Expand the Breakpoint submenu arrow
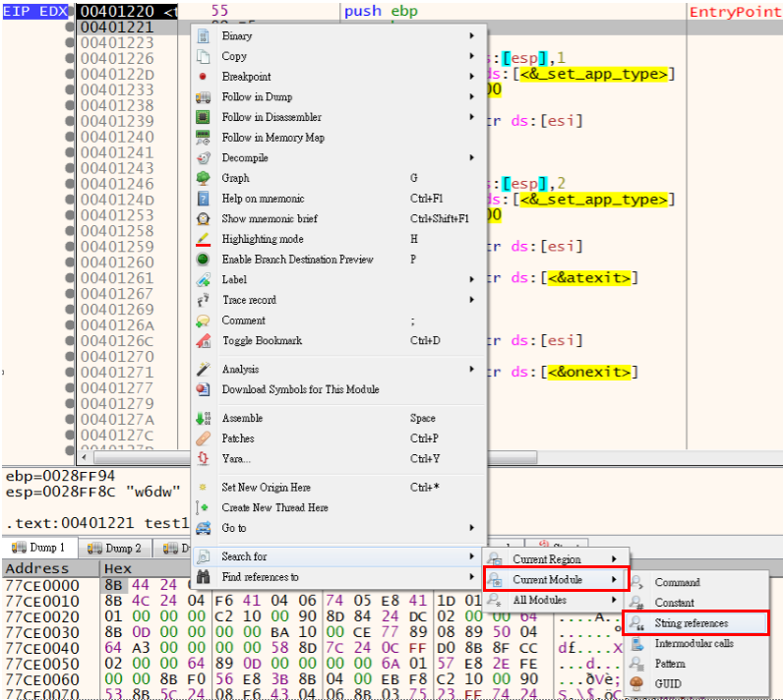The image size is (783, 700). 471,77
